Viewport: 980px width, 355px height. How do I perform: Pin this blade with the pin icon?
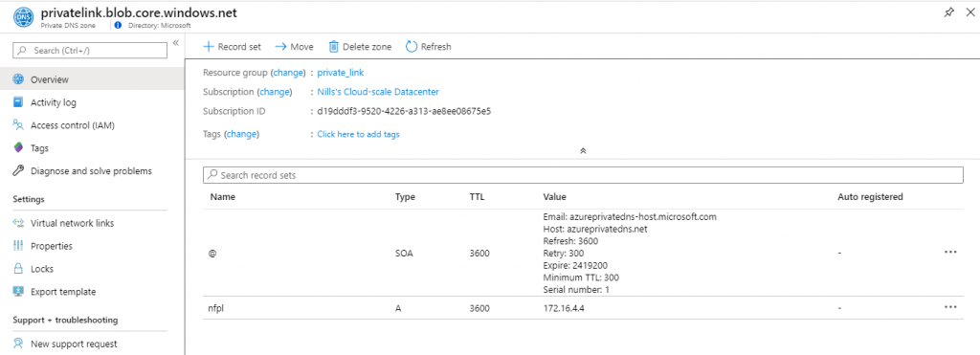click(x=948, y=12)
